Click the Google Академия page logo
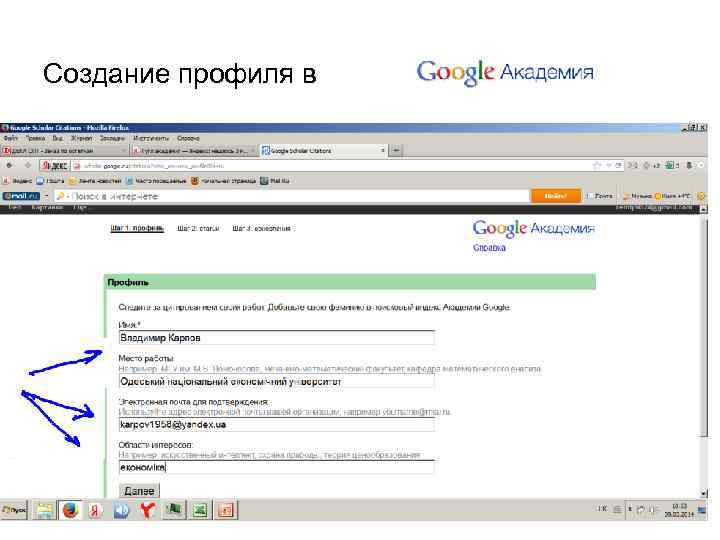 tap(534, 228)
